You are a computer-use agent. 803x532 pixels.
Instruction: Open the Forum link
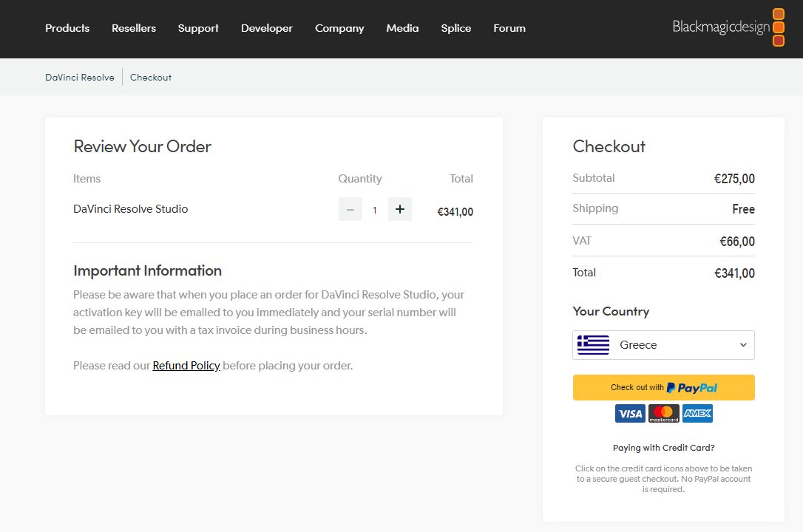coord(509,28)
